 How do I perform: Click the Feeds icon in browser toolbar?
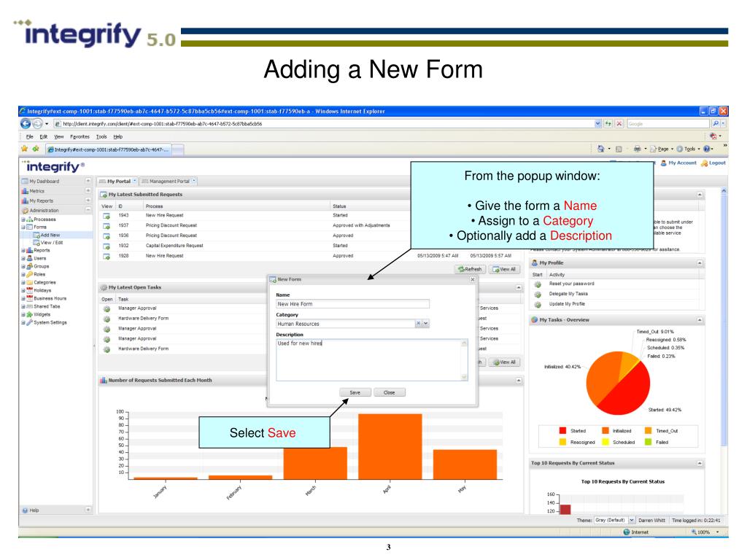pyautogui.click(x=619, y=149)
